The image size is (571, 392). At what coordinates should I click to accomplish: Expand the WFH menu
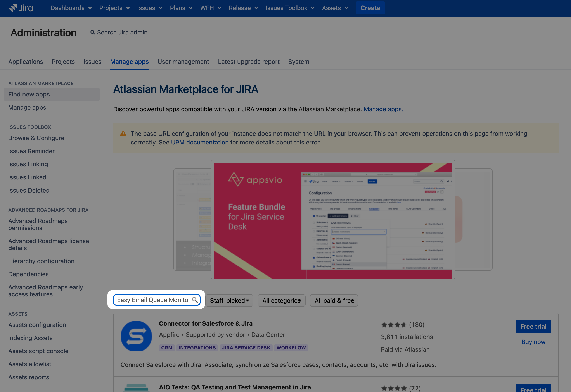pos(211,8)
